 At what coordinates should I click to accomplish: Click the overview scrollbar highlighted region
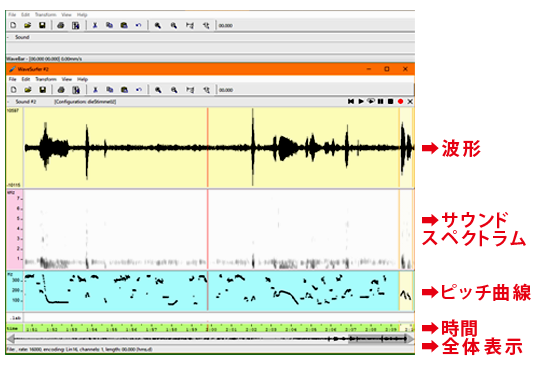tap(377, 339)
